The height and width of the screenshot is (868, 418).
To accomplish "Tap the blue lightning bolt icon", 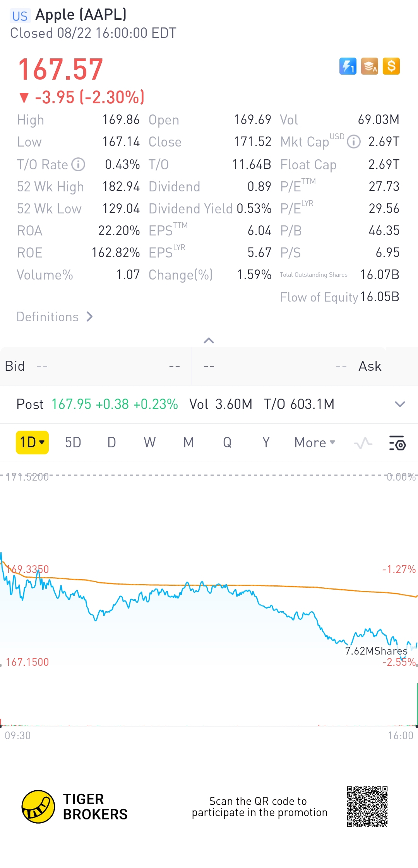I will [348, 66].
